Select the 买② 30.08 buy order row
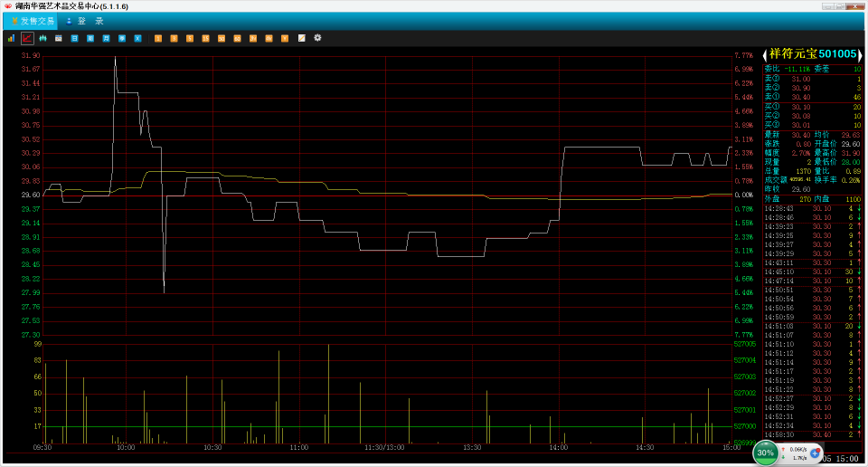 (x=813, y=117)
